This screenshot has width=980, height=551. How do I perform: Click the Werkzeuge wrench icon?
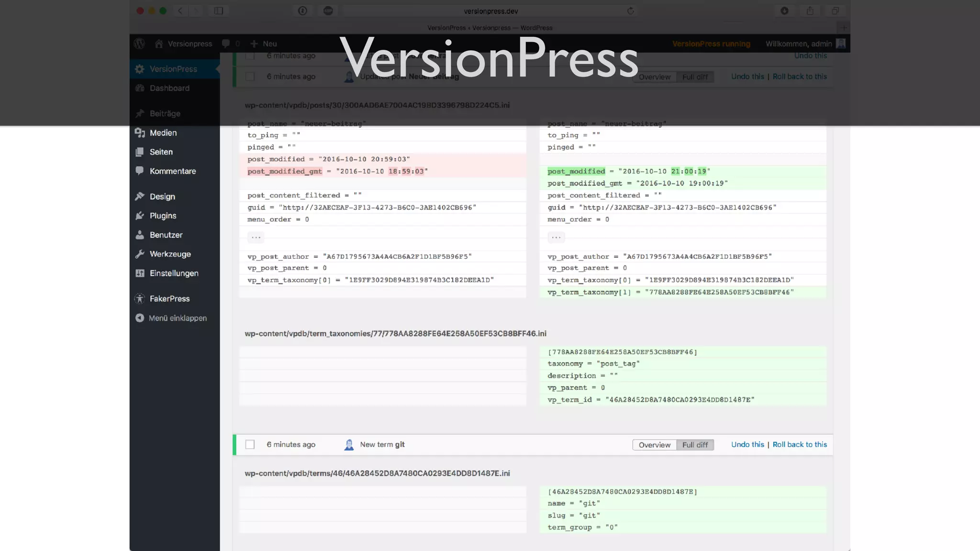coord(140,254)
